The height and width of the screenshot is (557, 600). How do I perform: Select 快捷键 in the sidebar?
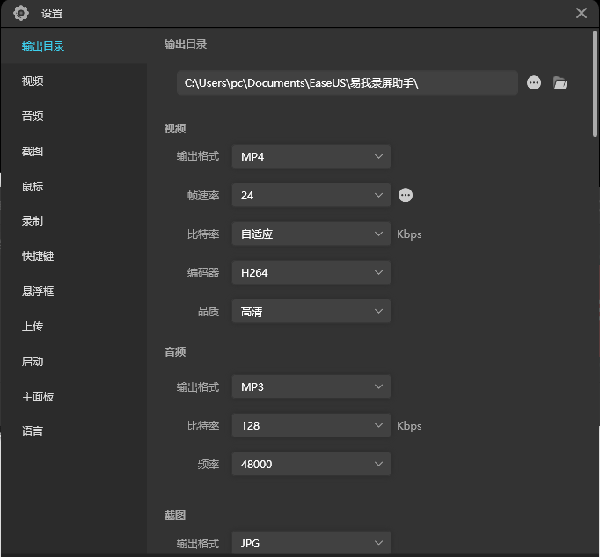pyautogui.click(x=38, y=256)
